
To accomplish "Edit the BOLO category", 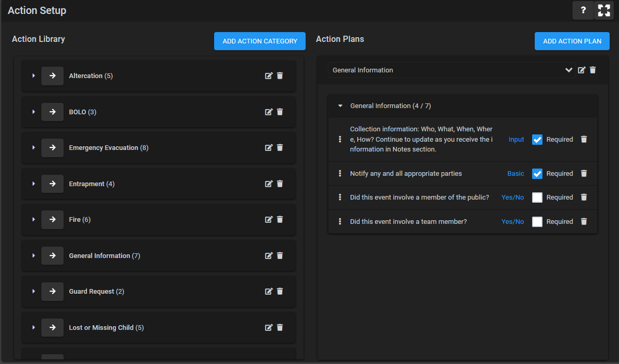I will pos(268,112).
